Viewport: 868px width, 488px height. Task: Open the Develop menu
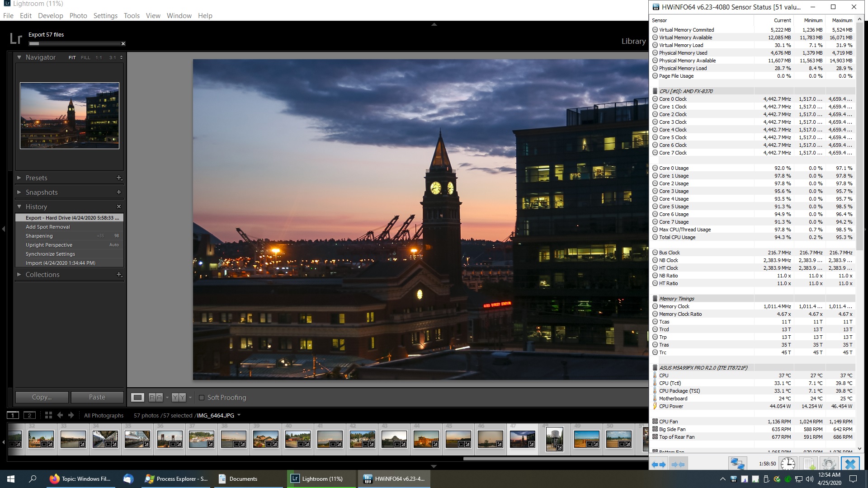[50, 16]
